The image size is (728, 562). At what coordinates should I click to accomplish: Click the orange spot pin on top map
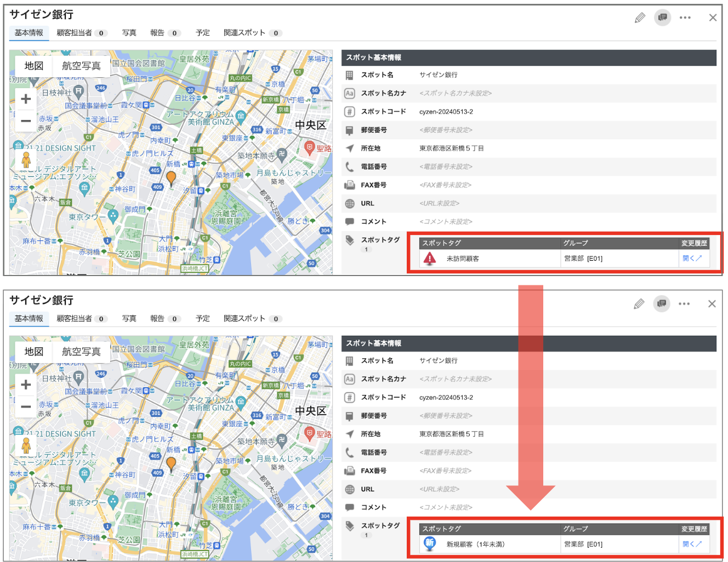point(171,178)
